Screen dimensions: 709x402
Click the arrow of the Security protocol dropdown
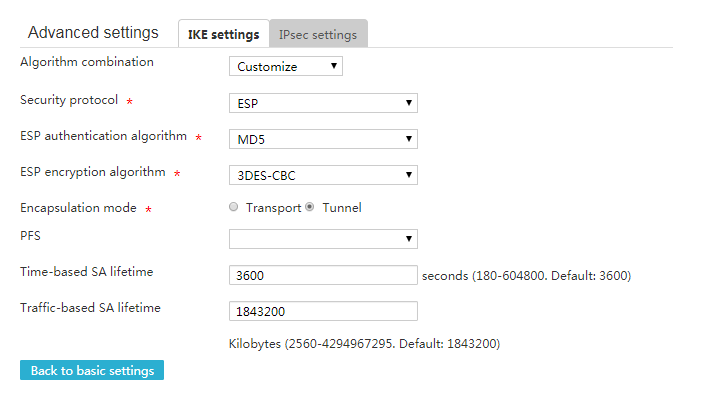(409, 103)
